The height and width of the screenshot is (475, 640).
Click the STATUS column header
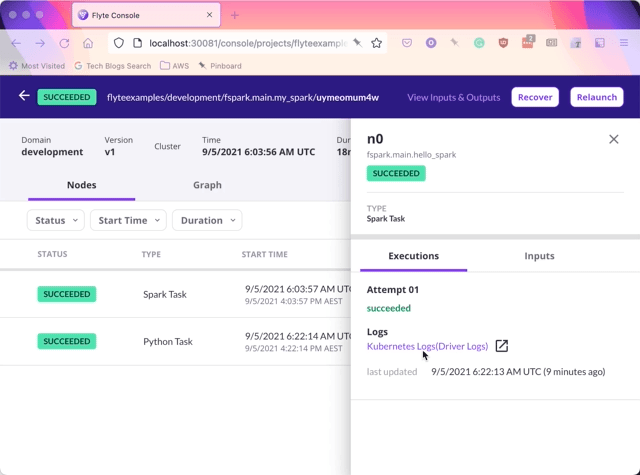[52, 254]
